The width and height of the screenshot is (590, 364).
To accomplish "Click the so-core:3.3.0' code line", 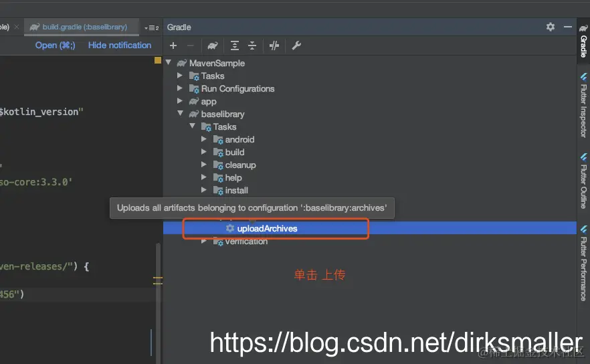I will pos(36,182).
